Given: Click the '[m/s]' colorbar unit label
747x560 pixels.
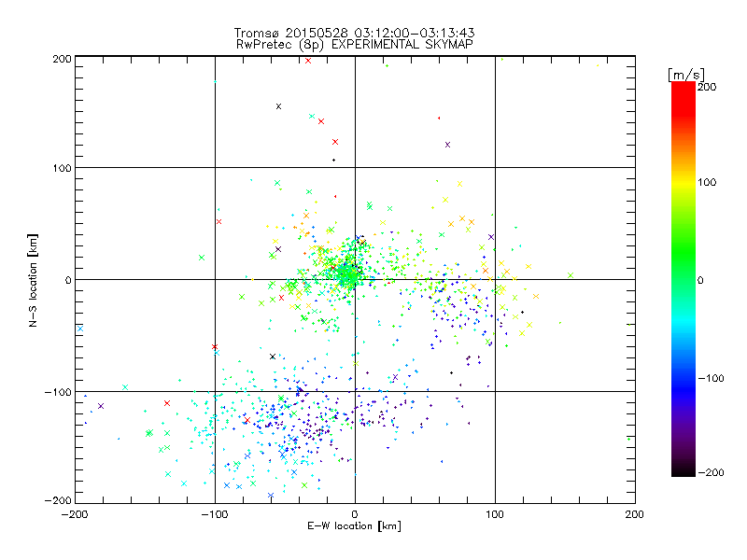Looking at the screenshot, I should [685, 75].
